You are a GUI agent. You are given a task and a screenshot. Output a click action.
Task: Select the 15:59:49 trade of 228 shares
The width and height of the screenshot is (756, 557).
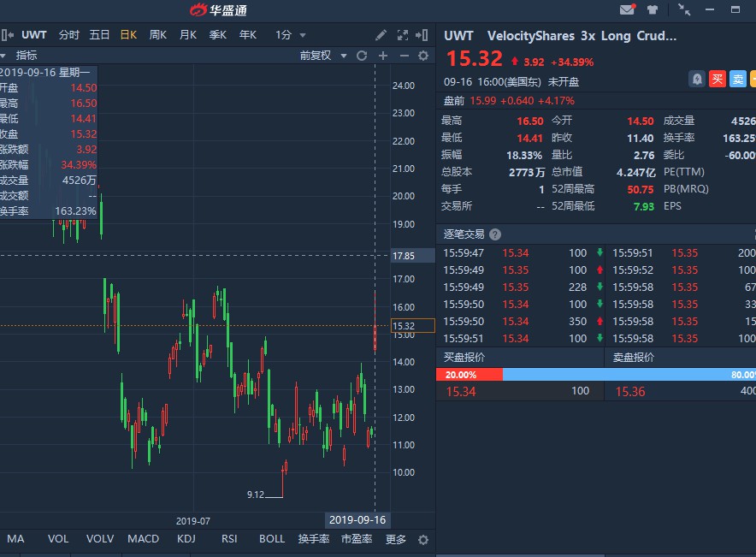click(x=523, y=287)
